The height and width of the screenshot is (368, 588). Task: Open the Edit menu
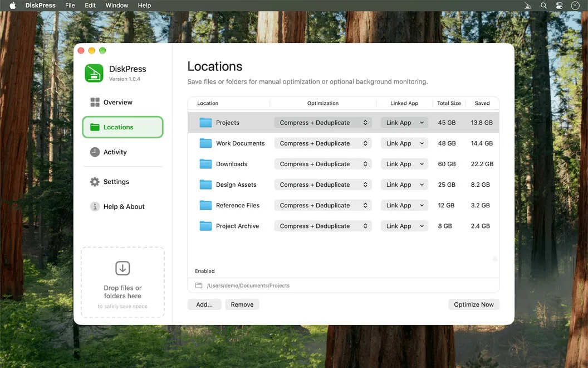coord(90,5)
